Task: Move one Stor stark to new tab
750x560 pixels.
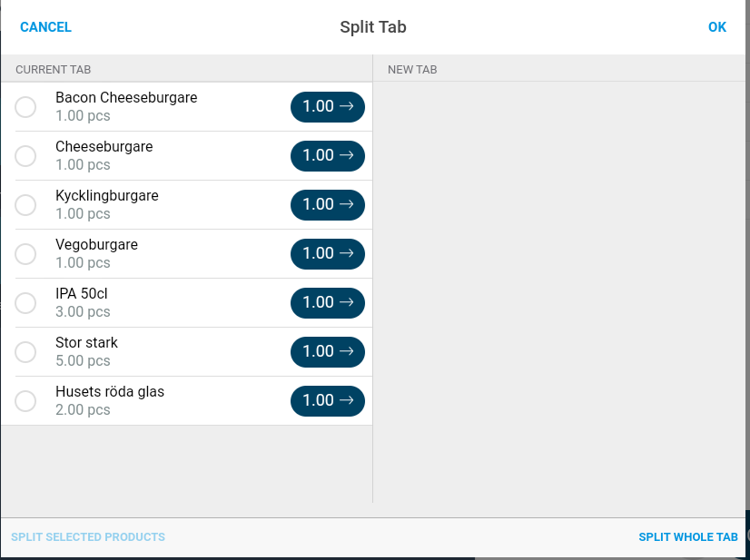Action: tap(328, 352)
